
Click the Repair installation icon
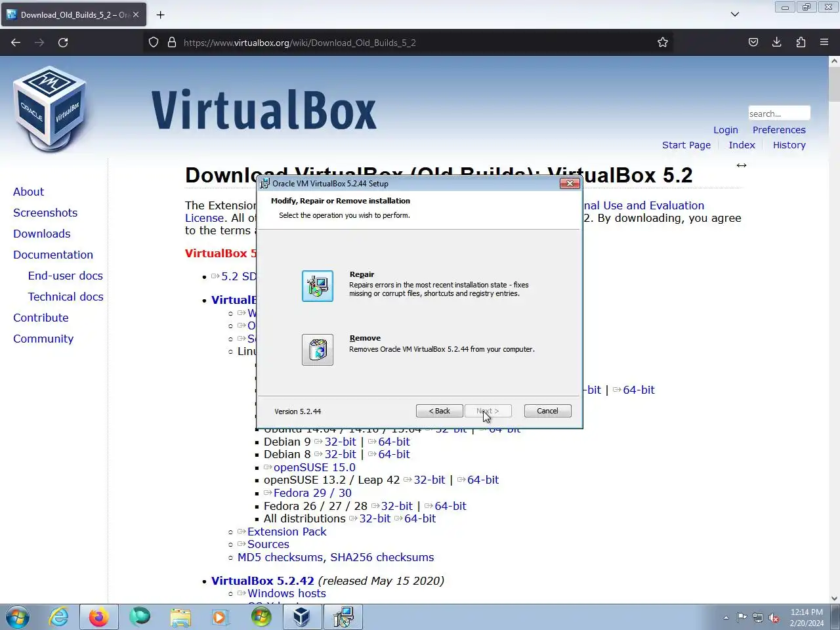(318, 286)
